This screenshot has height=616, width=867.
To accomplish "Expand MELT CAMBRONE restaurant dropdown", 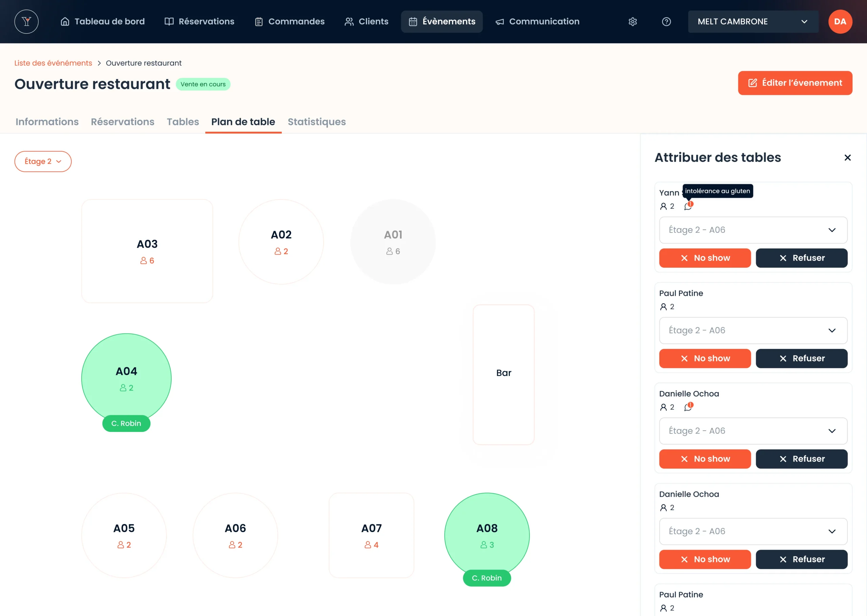I will point(753,22).
